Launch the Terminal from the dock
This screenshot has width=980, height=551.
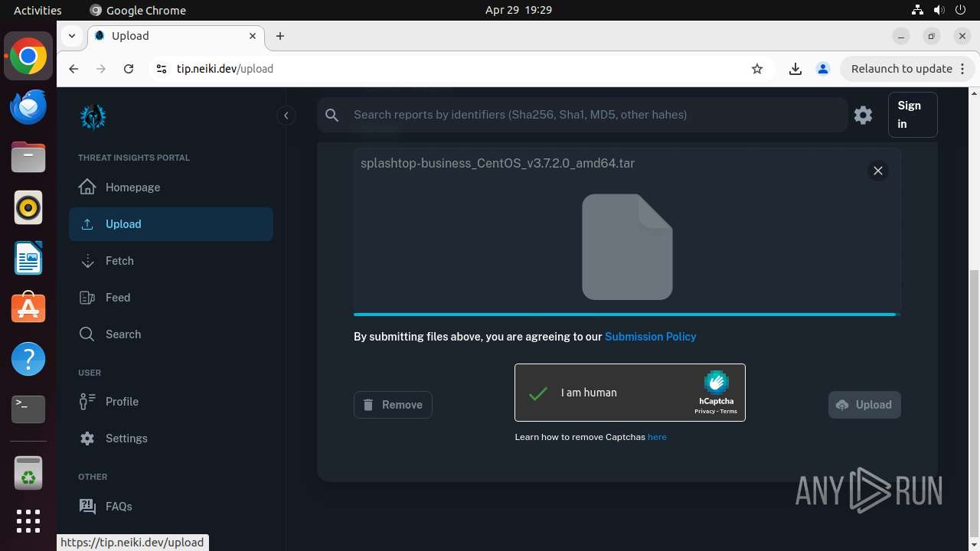[x=28, y=409]
